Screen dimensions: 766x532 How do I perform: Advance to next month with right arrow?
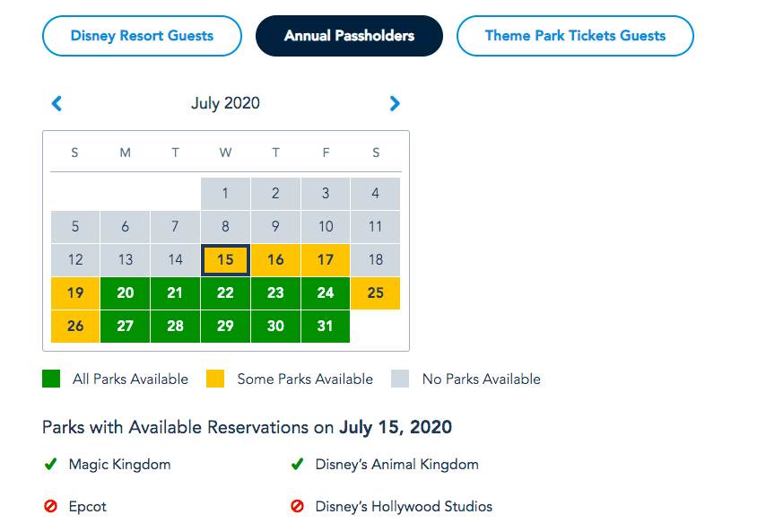(x=395, y=103)
